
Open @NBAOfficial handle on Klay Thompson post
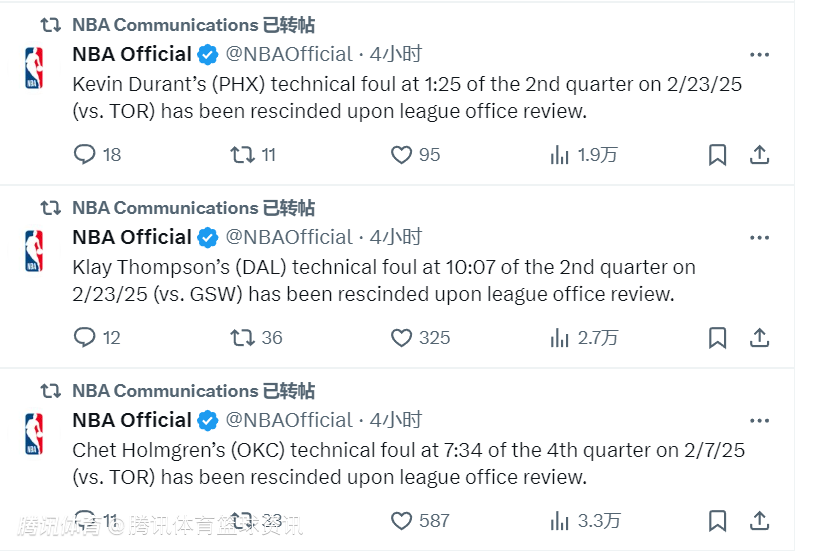tap(289, 238)
